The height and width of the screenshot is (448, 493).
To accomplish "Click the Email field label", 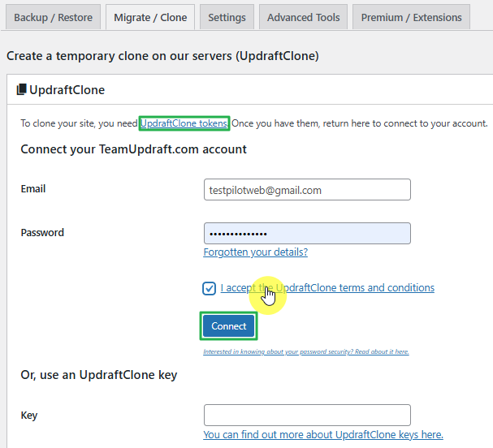I will [x=33, y=189].
